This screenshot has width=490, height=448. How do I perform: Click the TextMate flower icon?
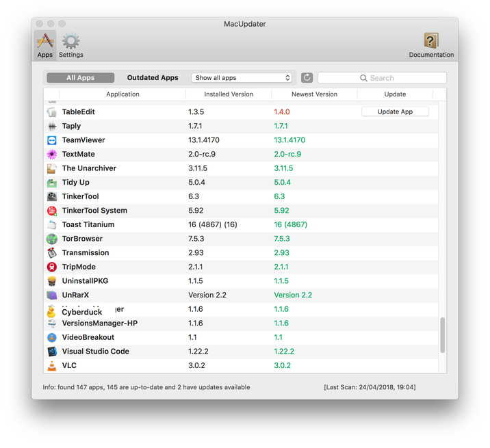click(x=52, y=155)
